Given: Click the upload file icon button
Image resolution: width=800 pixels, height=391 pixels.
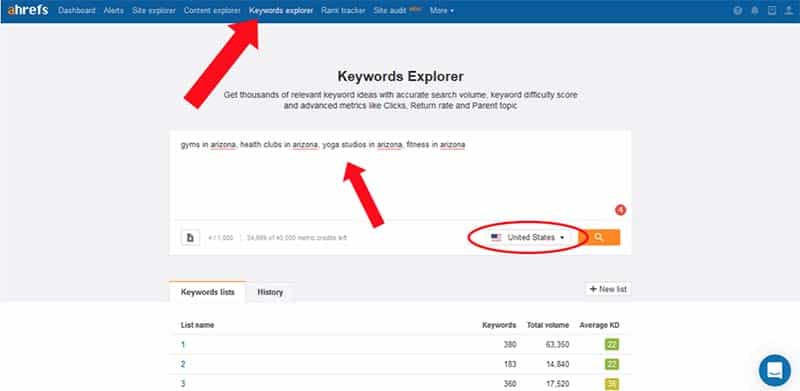Looking at the screenshot, I should pos(190,237).
